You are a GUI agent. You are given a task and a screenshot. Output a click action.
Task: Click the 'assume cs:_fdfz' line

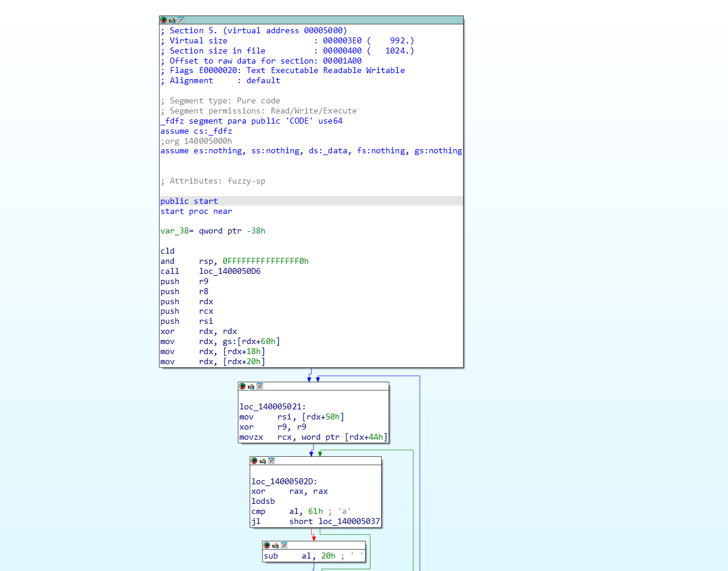click(x=196, y=131)
